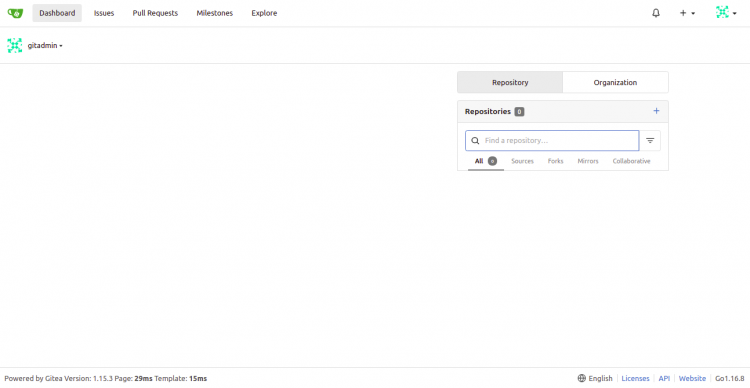Select the Repository tab

(510, 82)
